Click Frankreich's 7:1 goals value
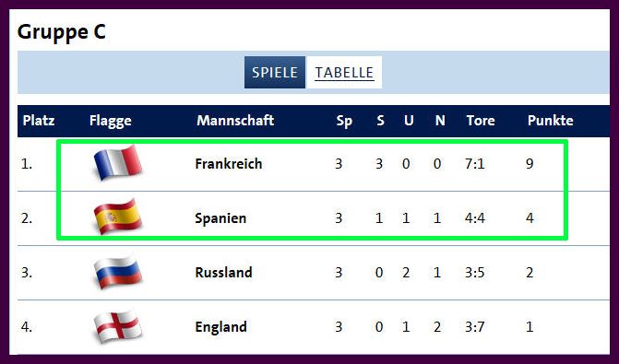The image size is (619, 364). (474, 164)
